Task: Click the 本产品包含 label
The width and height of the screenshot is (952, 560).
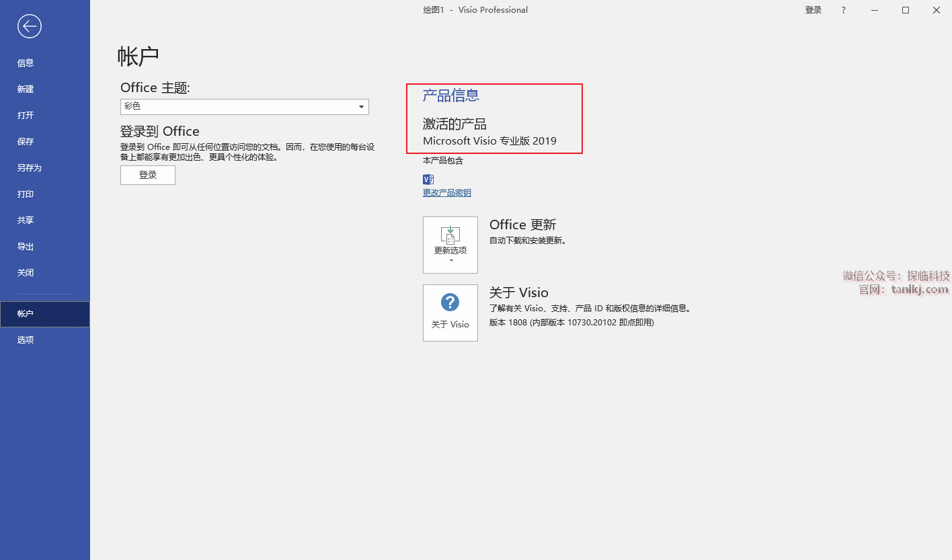Action: point(443,161)
